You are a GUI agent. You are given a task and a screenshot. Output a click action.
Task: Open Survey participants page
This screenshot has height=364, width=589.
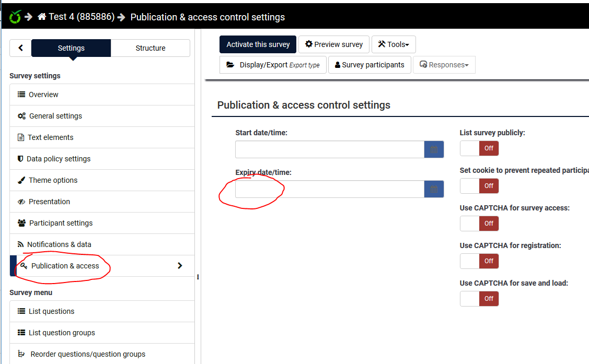pyautogui.click(x=369, y=65)
